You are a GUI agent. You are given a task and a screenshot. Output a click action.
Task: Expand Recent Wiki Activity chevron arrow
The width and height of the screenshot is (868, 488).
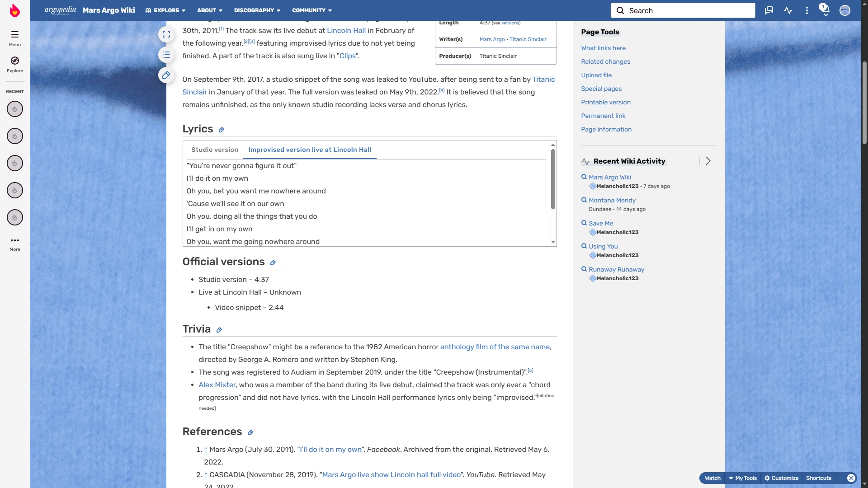(x=708, y=161)
